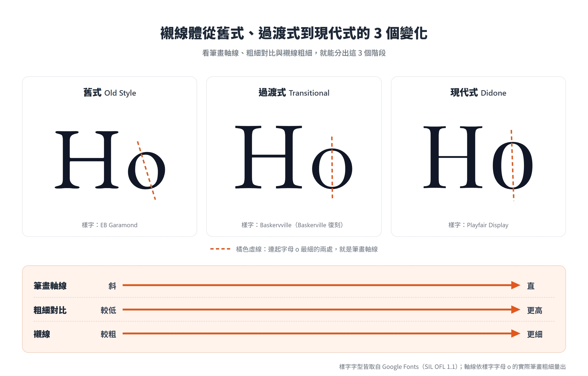This screenshot has height=376, width=588.
Task: Click the 筆畫軸線 row label
Action: click(50, 286)
